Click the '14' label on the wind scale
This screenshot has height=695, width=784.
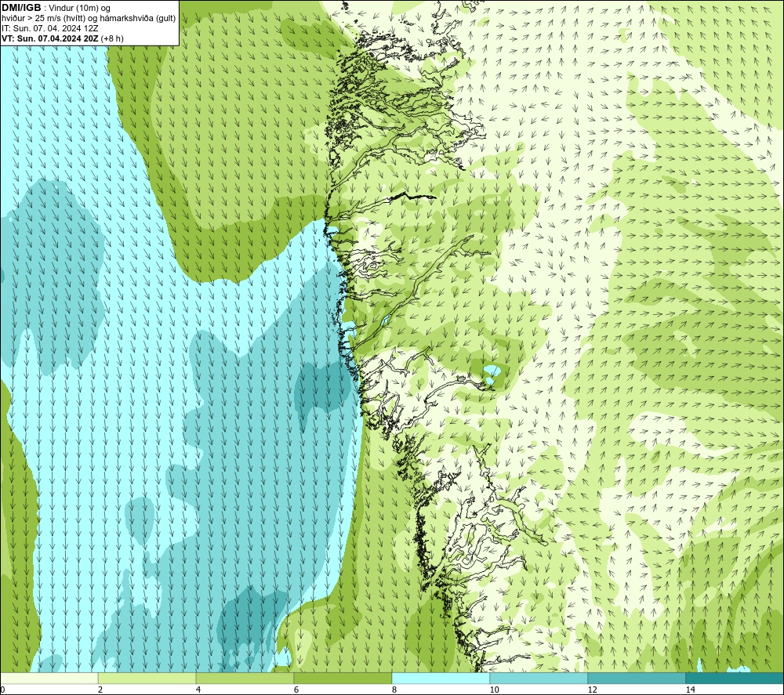coord(690,690)
